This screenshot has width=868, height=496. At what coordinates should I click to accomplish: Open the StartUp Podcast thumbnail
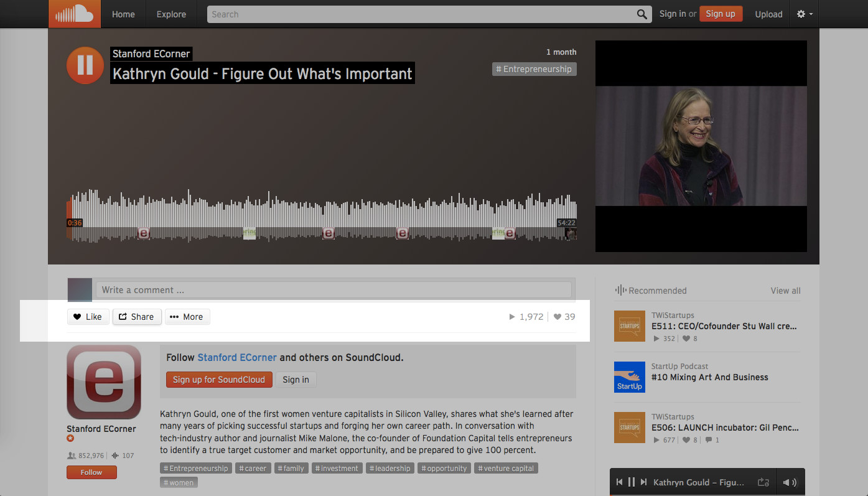[630, 377]
